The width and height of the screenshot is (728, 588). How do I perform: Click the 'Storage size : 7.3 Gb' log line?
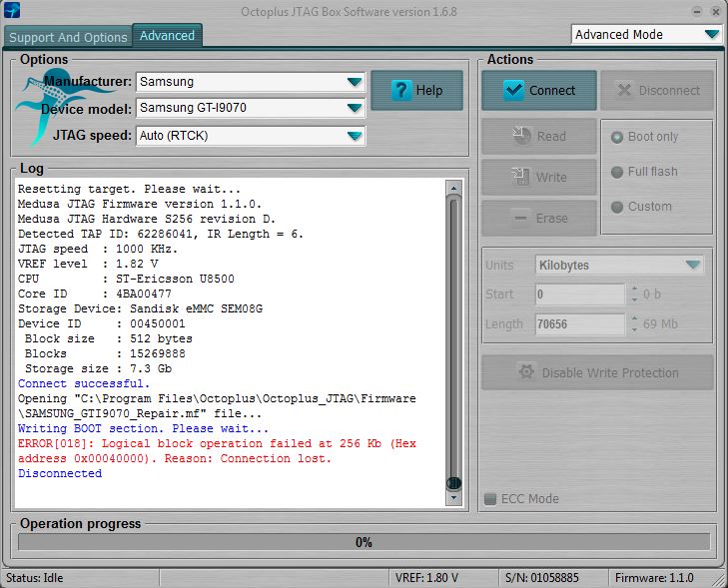point(99,369)
